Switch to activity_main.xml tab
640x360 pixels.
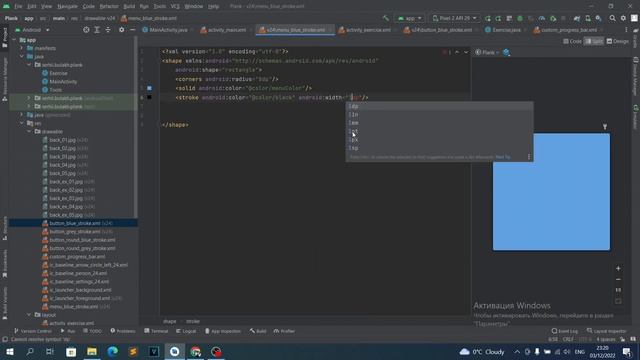click(x=226, y=30)
